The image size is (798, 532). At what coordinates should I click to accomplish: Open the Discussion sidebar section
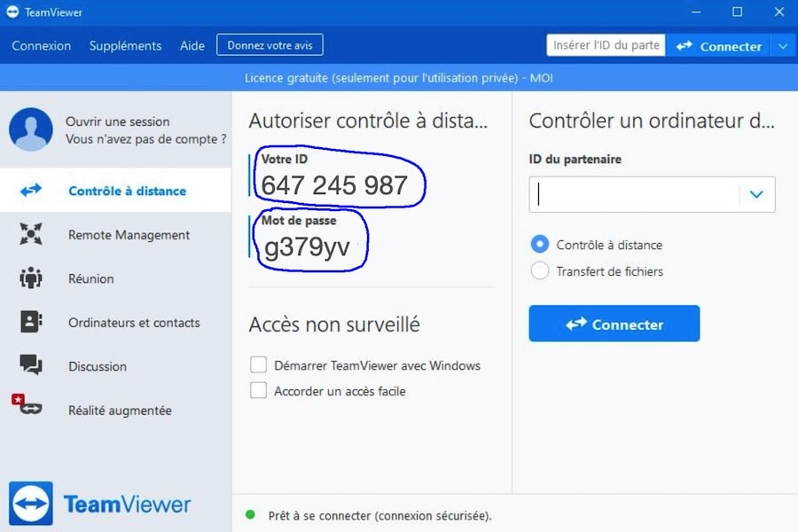coord(115,365)
